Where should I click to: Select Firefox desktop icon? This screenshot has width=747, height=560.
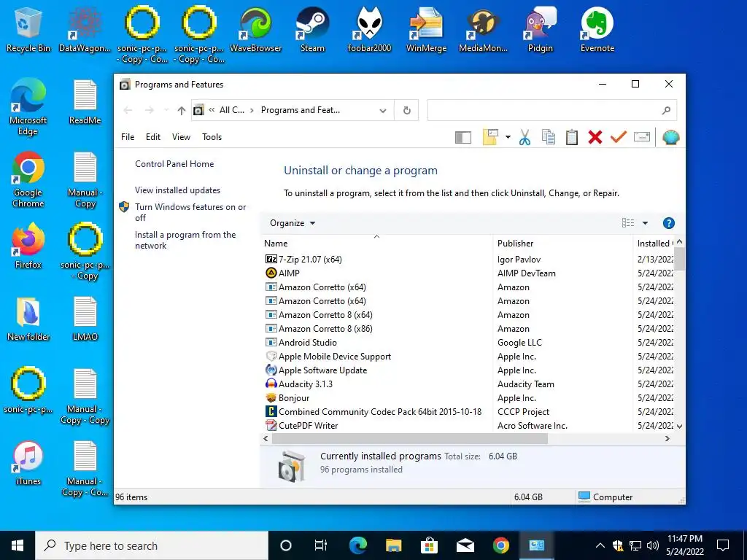(28, 246)
